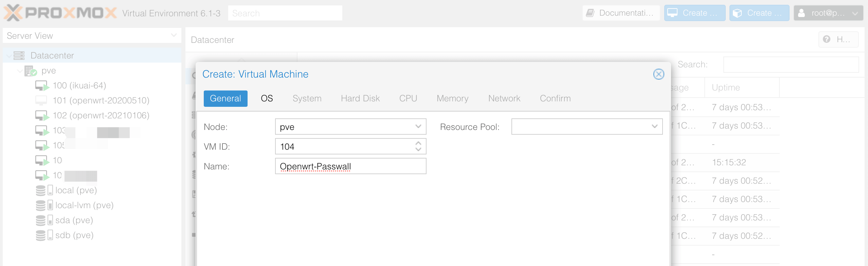Switch to the Confirm tab

pyautogui.click(x=555, y=98)
